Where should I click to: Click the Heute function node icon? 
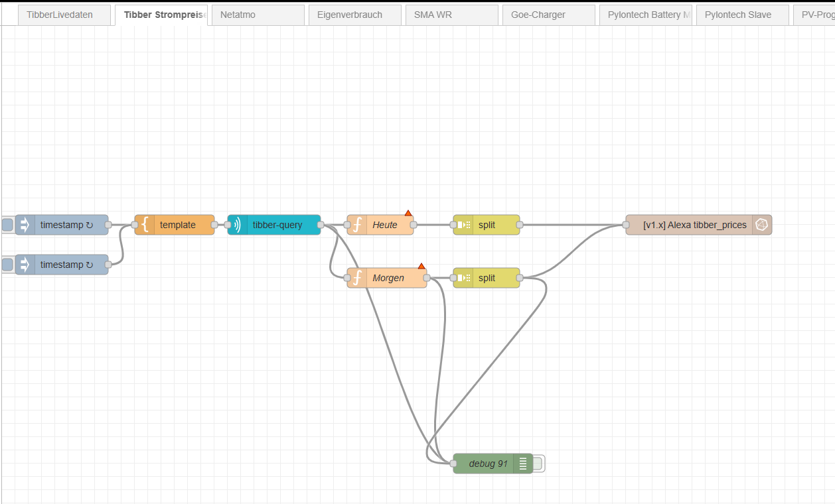pyautogui.click(x=357, y=225)
